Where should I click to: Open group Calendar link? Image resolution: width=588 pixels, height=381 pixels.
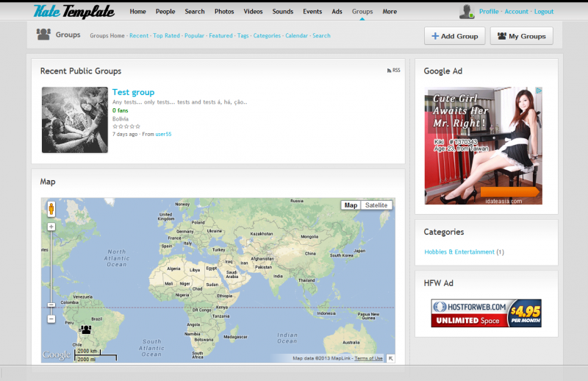296,35
